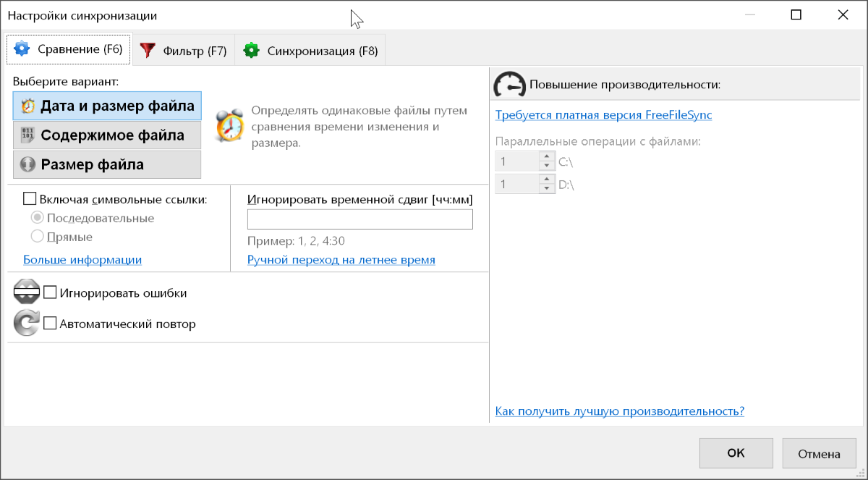This screenshot has height=480, width=868.
Task: Click the red funnel Фильтр icon
Action: click(x=148, y=50)
